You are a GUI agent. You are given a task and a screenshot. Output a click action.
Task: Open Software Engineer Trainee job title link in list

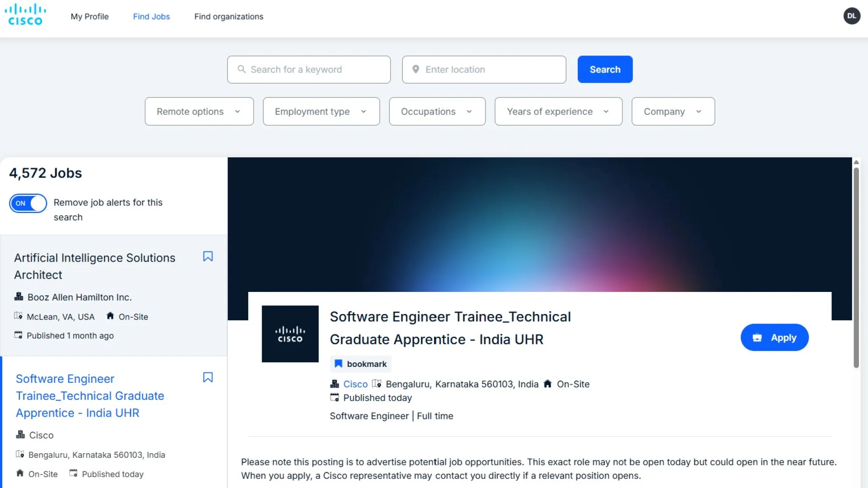click(90, 396)
